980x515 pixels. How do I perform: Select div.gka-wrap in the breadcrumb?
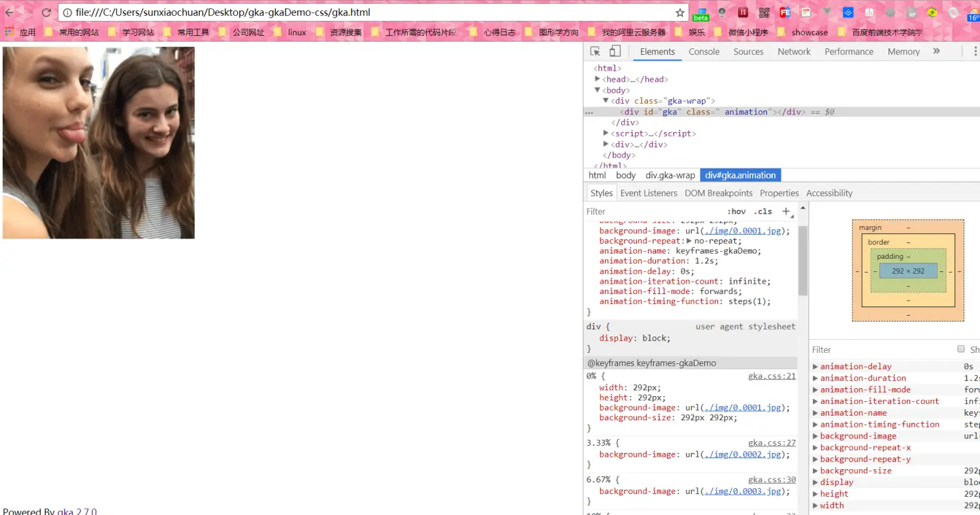[670, 175]
